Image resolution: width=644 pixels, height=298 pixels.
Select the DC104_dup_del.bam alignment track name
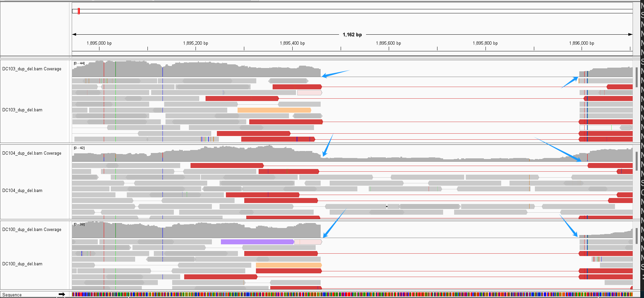[x=22, y=191]
